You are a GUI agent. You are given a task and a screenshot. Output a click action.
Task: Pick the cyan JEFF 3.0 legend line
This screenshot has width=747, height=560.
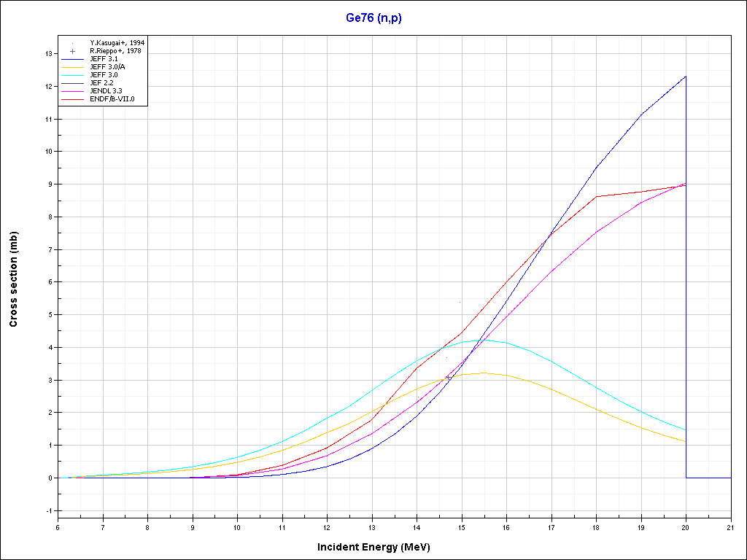(x=73, y=74)
